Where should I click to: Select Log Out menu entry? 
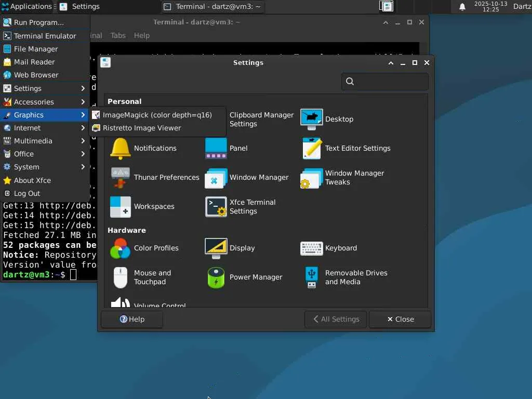click(x=45, y=193)
